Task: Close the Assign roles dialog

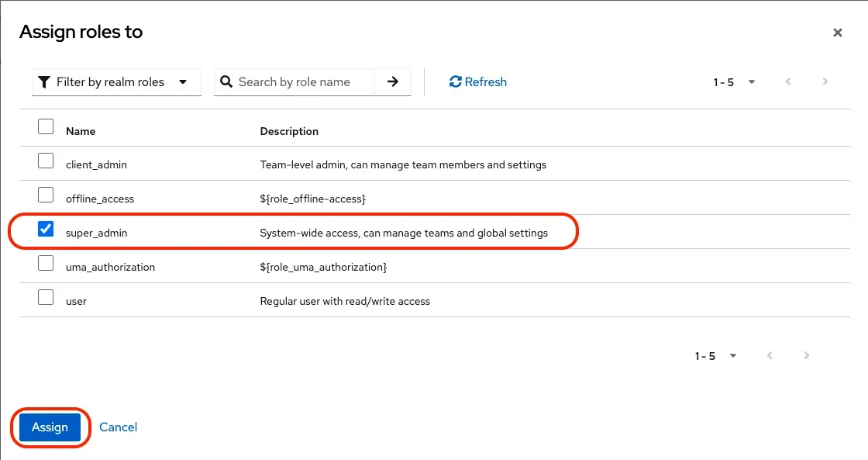Action: pyautogui.click(x=837, y=33)
